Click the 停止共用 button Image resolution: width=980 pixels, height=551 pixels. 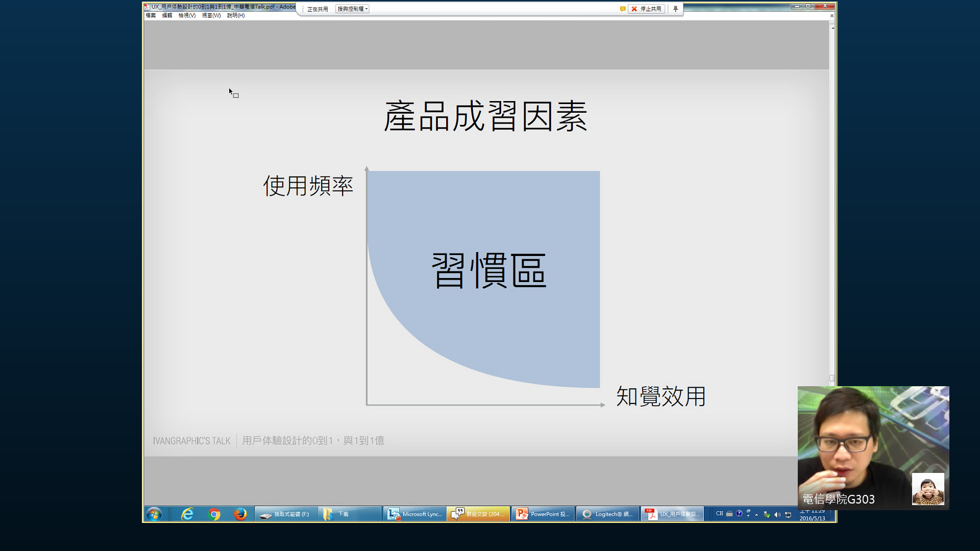pos(646,9)
